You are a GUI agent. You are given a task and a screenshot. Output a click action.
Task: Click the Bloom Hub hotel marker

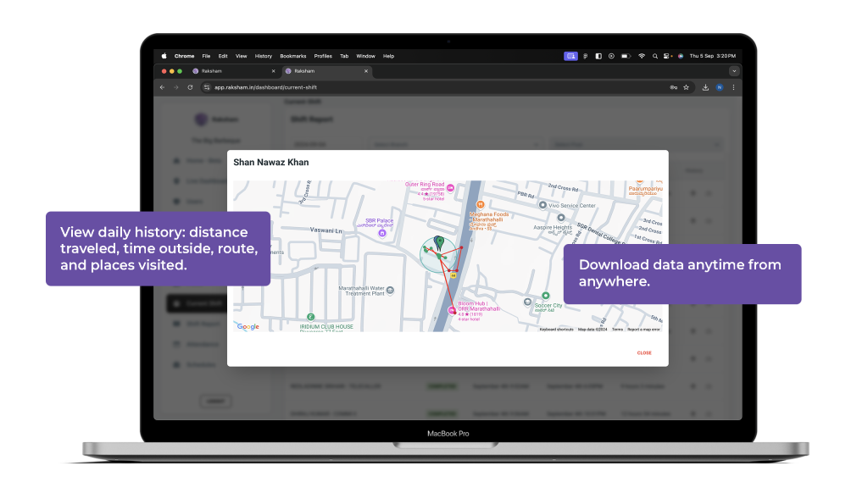coord(451,311)
